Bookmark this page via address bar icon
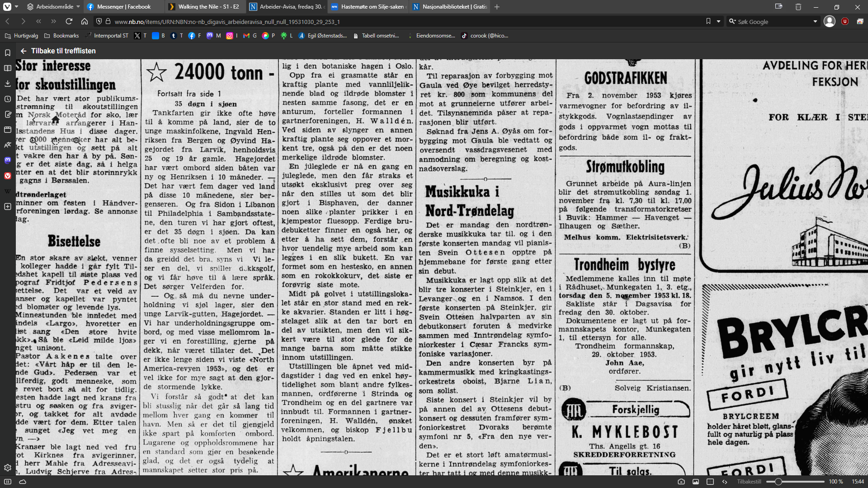The height and width of the screenshot is (488, 868). coord(708,21)
